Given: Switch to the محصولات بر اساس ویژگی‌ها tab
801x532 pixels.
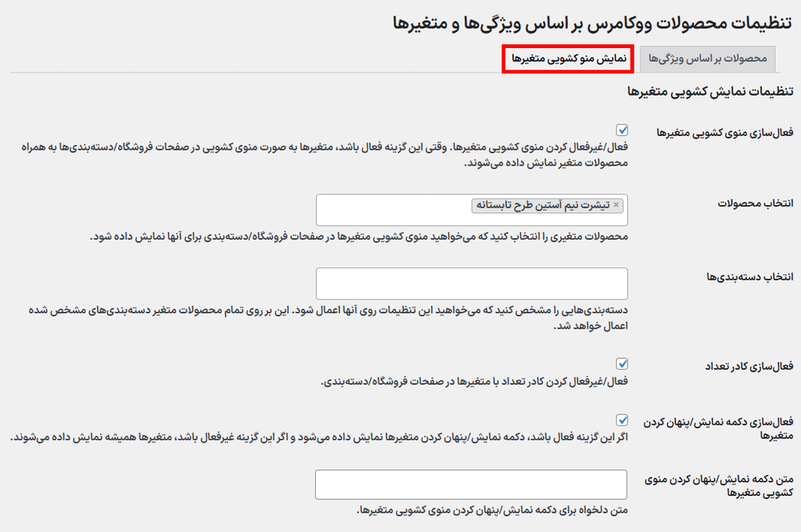Looking at the screenshot, I should [x=708, y=59].
